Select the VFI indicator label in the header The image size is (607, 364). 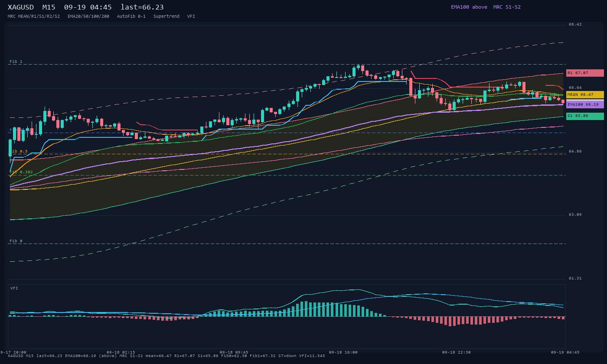pyautogui.click(x=191, y=16)
